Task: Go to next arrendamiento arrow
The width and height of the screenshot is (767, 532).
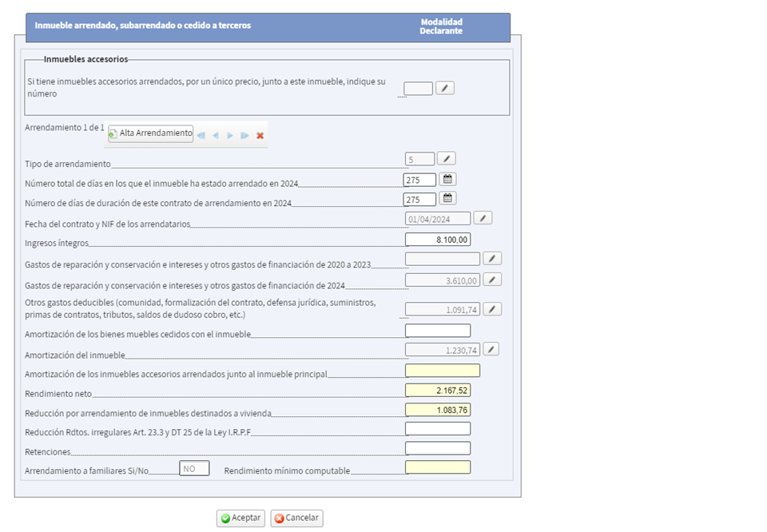Action: [x=230, y=136]
